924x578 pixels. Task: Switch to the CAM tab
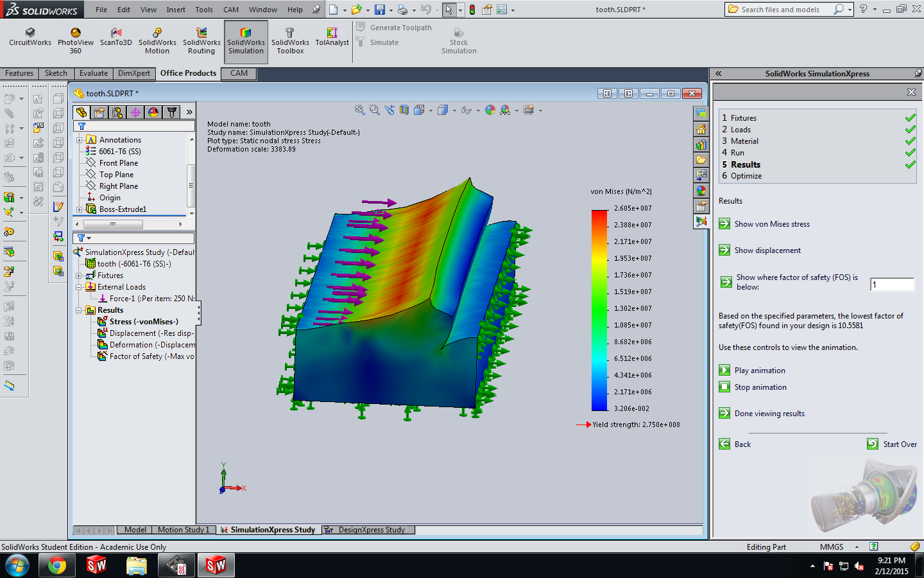pyautogui.click(x=239, y=73)
